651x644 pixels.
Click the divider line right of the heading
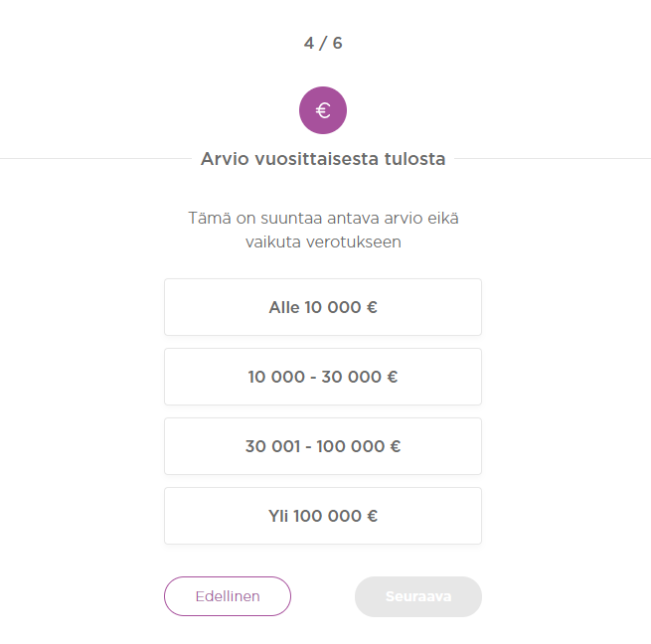(553, 158)
